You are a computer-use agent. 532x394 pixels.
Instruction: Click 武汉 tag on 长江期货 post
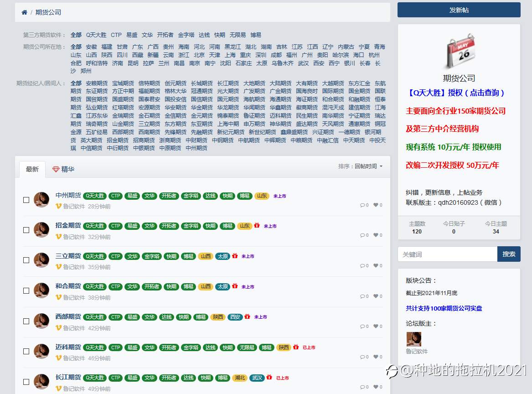click(257, 378)
